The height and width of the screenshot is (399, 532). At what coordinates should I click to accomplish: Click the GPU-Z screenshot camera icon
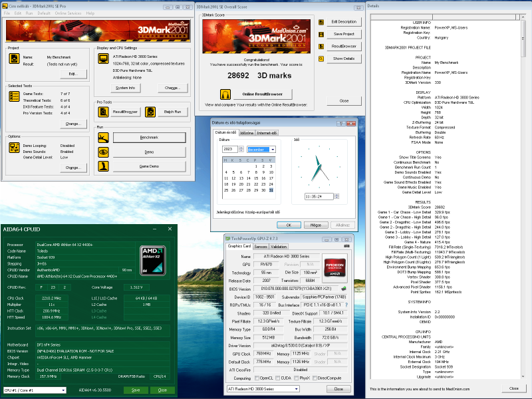[346, 246]
